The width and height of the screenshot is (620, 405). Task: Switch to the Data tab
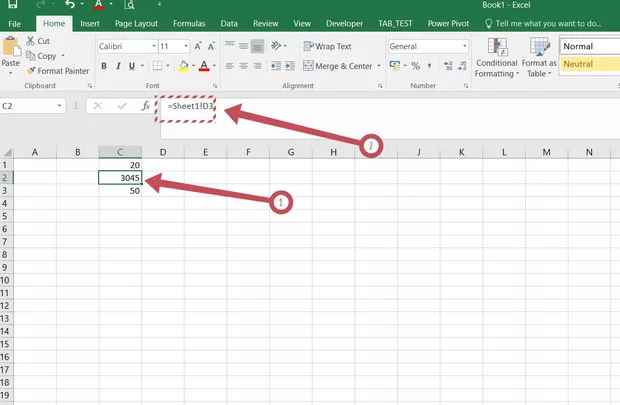(229, 24)
